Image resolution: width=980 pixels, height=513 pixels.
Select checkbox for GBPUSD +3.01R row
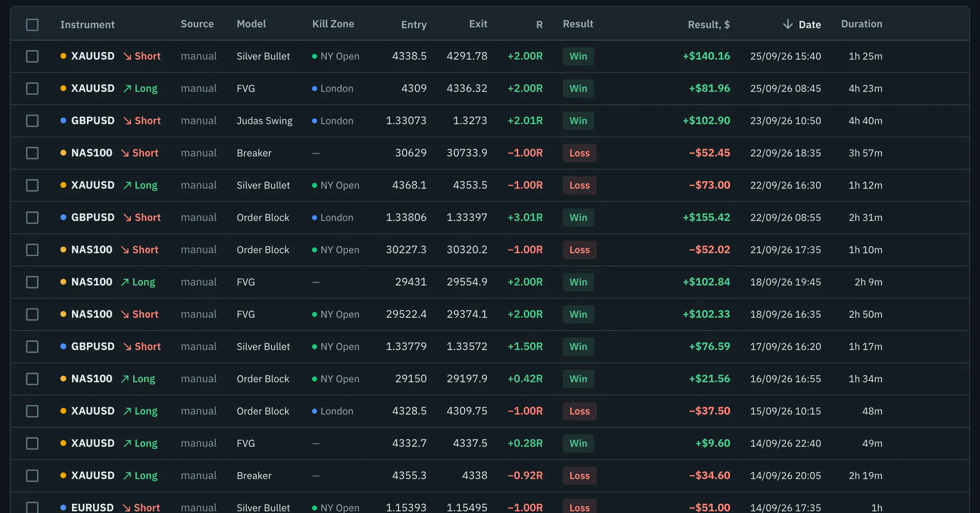point(32,217)
